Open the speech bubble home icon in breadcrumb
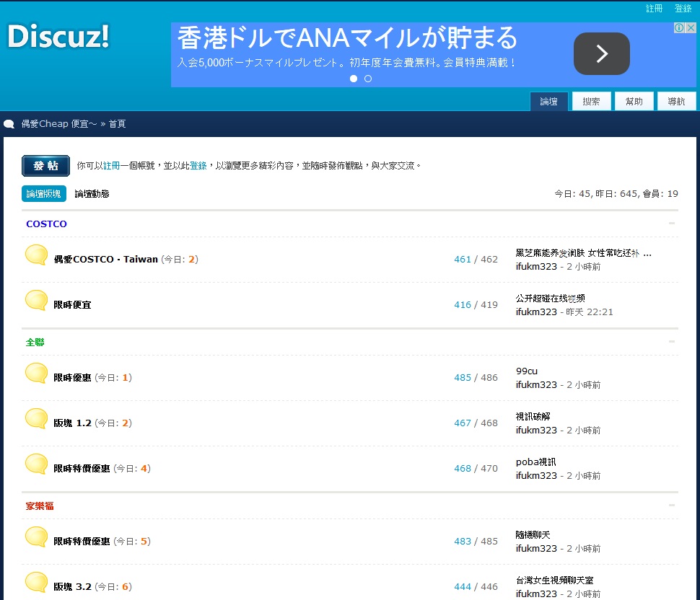 pyautogui.click(x=9, y=124)
